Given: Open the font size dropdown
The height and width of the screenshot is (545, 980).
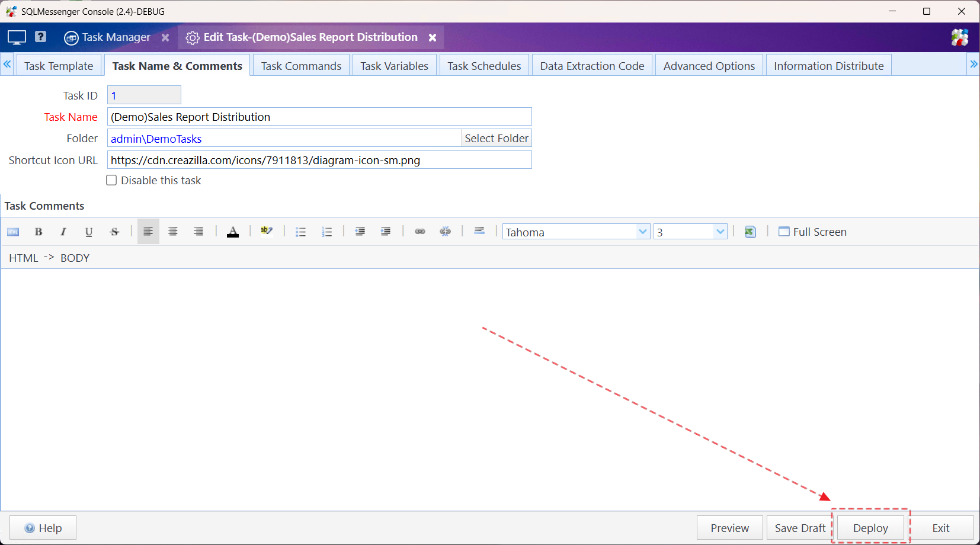Looking at the screenshot, I should [x=720, y=232].
